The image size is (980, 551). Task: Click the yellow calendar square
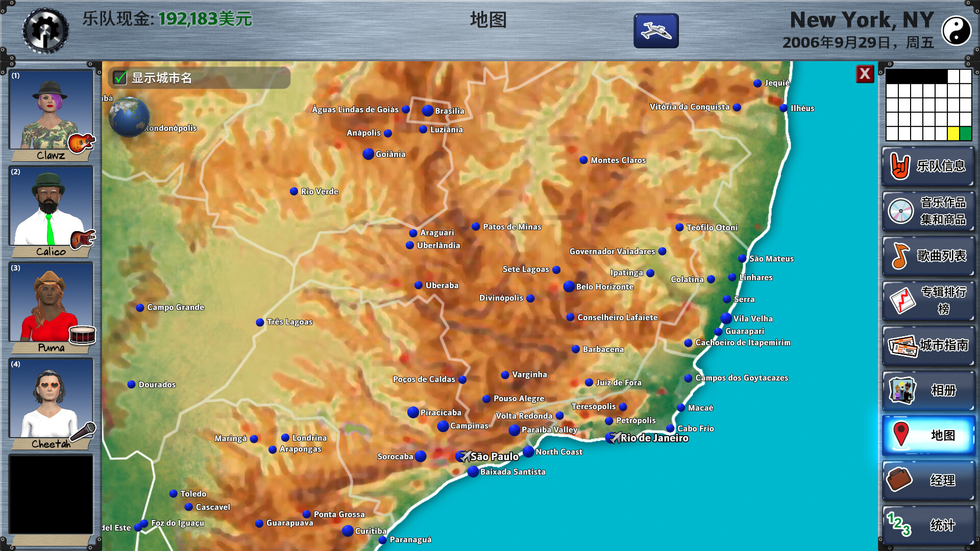(x=953, y=134)
